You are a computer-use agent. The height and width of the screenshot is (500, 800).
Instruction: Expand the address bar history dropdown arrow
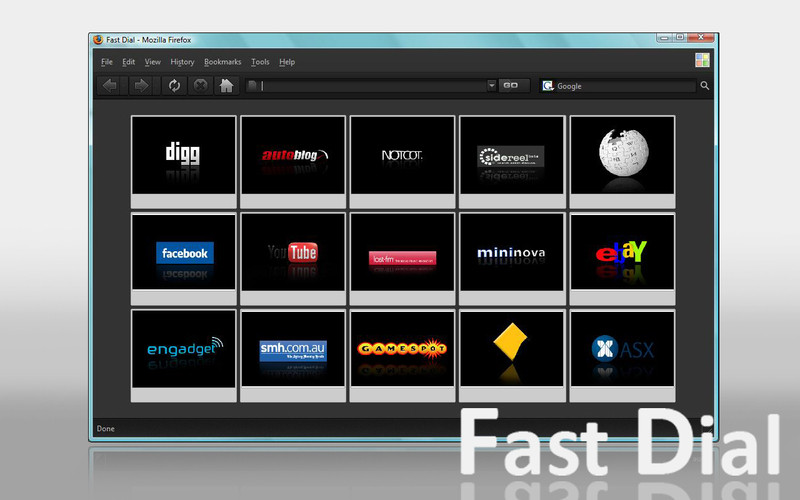(491, 85)
